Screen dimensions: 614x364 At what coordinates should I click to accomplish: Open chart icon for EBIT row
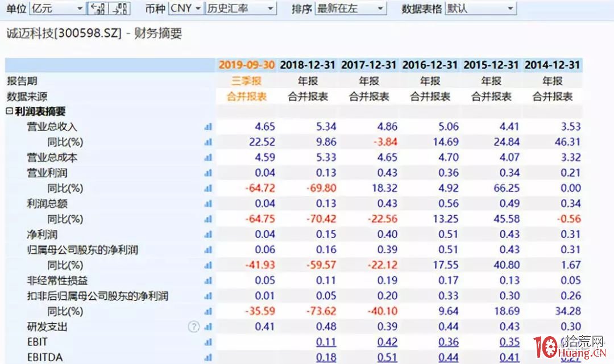point(208,342)
